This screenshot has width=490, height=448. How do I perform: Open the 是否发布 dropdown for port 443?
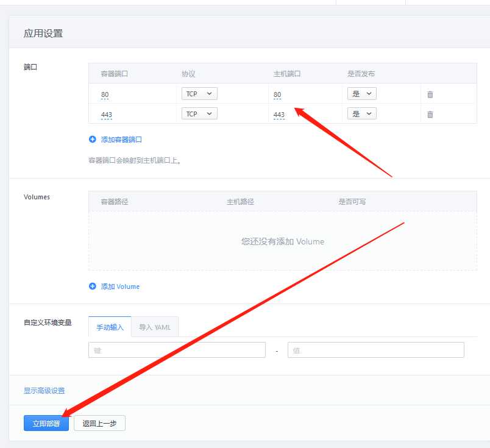click(x=362, y=114)
